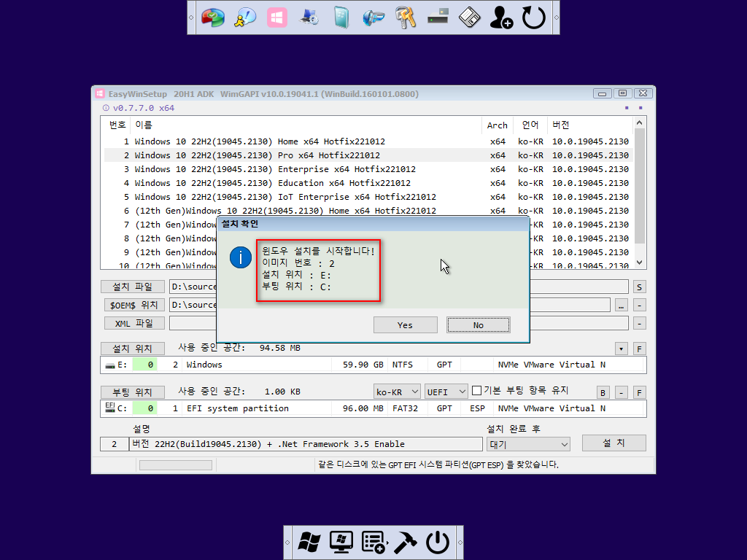Click the 설치 위치 button
This screenshot has width=747, height=560.
pyautogui.click(x=133, y=349)
